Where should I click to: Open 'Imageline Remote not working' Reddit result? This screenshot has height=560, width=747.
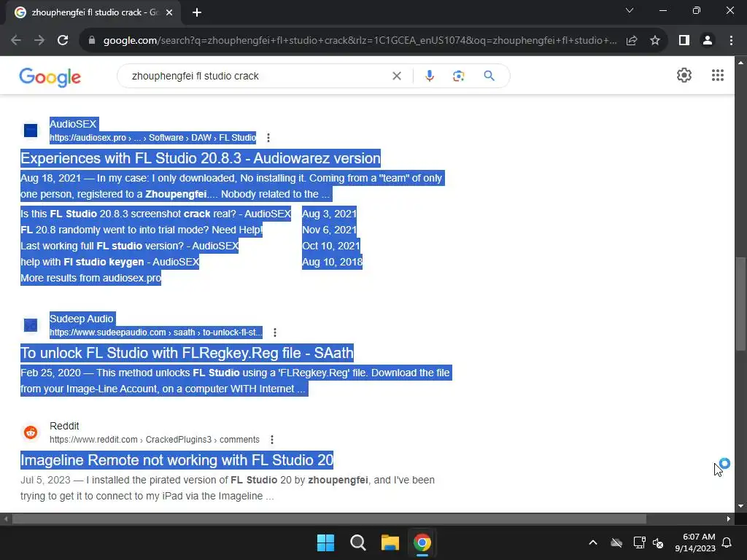(177, 460)
